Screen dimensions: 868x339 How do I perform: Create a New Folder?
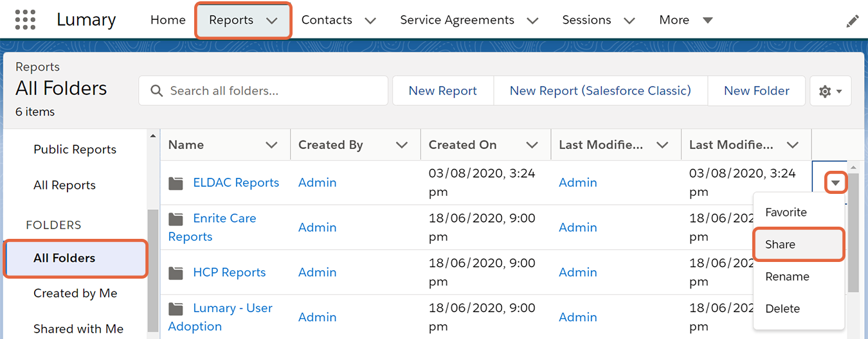tap(756, 91)
